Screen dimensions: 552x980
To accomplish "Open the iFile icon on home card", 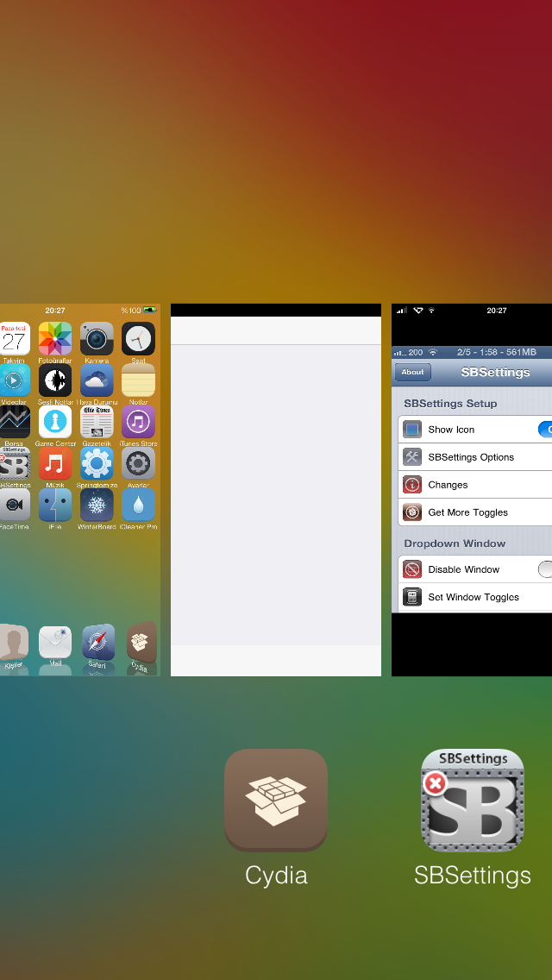I will point(55,505).
